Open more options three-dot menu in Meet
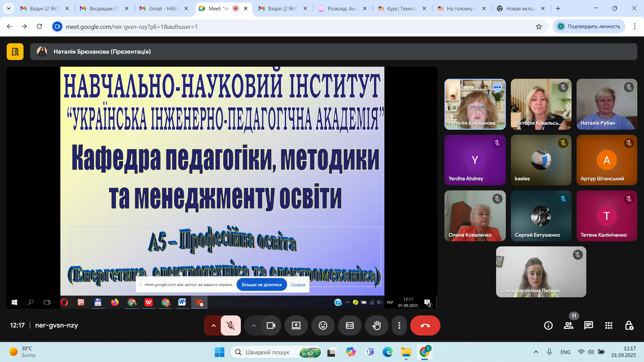644x362 pixels. click(399, 325)
